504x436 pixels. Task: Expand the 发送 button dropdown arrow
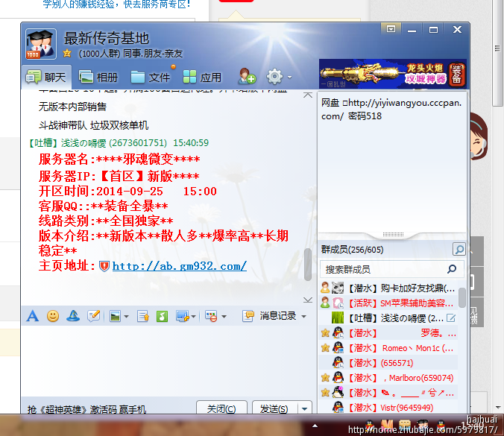click(304, 409)
